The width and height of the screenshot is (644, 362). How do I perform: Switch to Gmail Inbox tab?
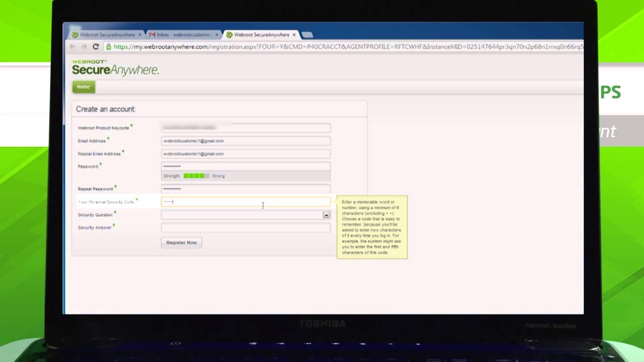click(184, 35)
